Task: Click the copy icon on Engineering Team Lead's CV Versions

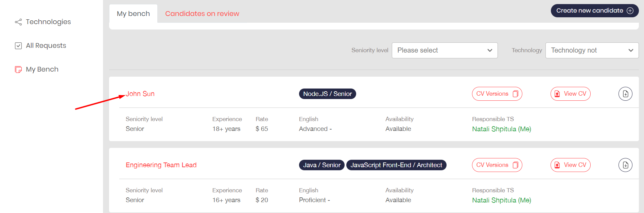Action: point(515,165)
